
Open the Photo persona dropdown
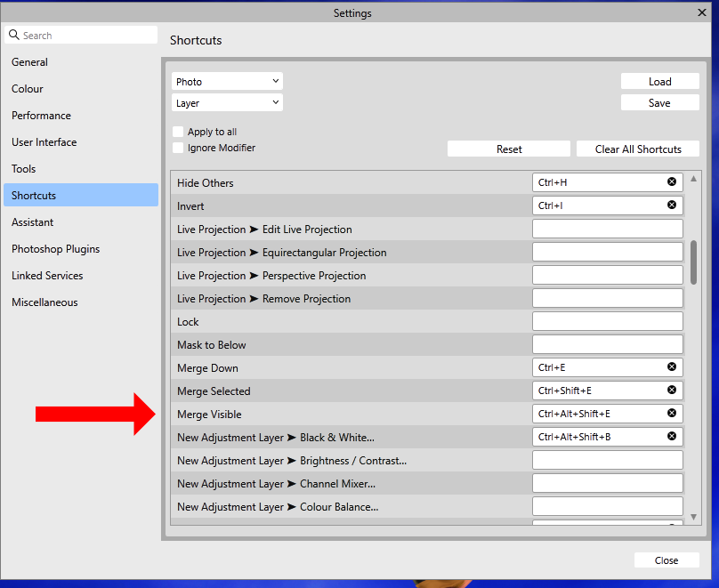tap(227, 80)
